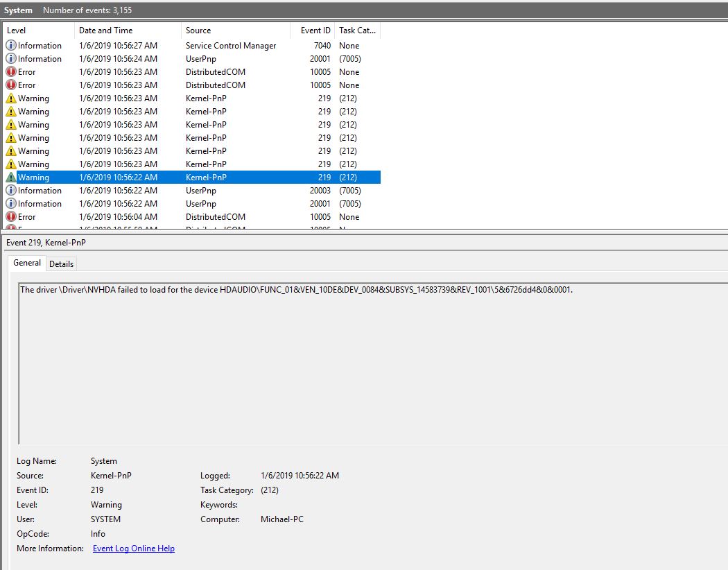Sort by the Event ID column header
This screenshot has height=570, width=728.
[312, 31]
